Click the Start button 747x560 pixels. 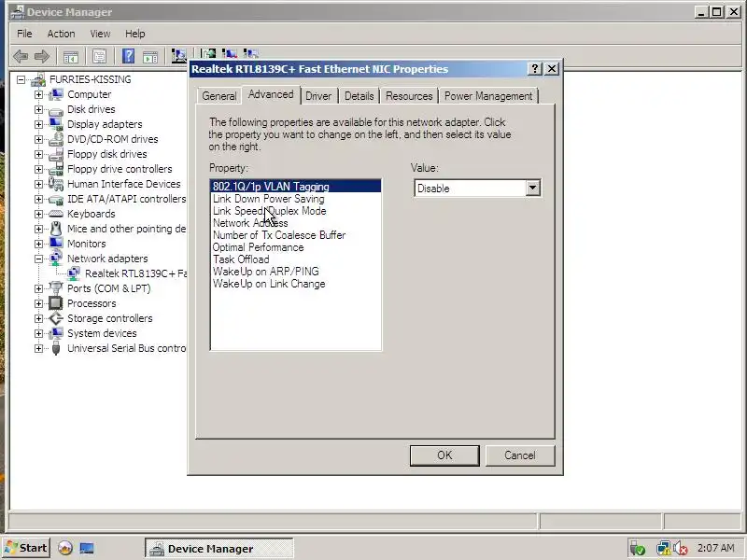[26, 548]
